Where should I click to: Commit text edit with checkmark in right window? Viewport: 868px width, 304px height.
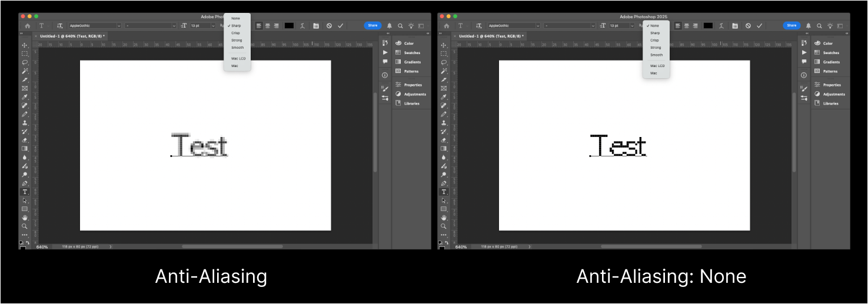759,26
